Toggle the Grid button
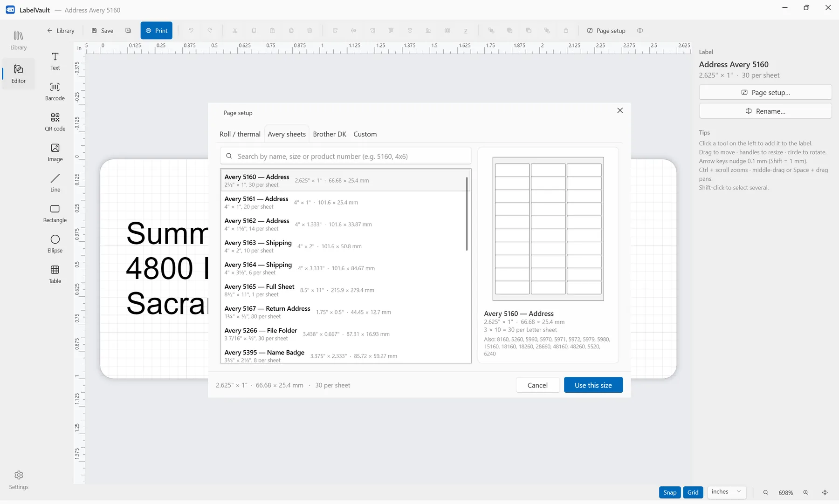Image resolution: width=839 pixels, height=504 pixels. 693,492
